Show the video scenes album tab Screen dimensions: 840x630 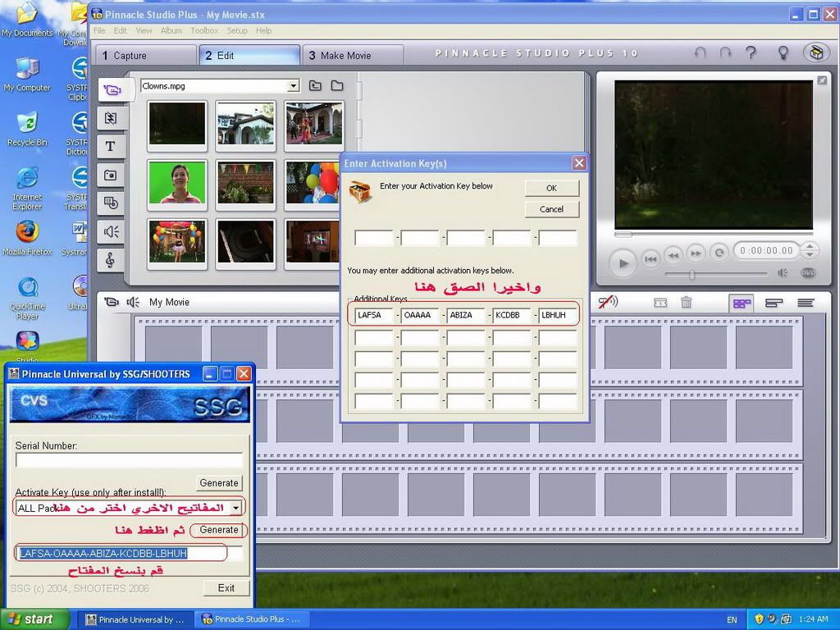112,90
